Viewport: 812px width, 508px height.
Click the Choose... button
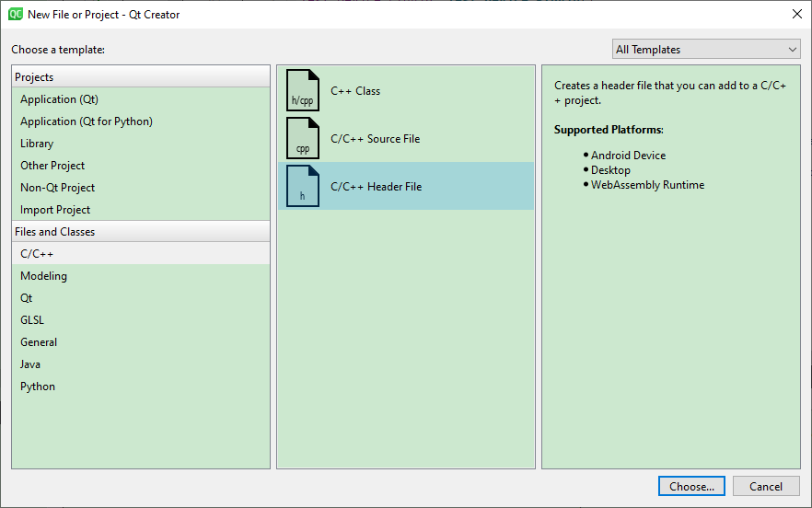[691, 486]
